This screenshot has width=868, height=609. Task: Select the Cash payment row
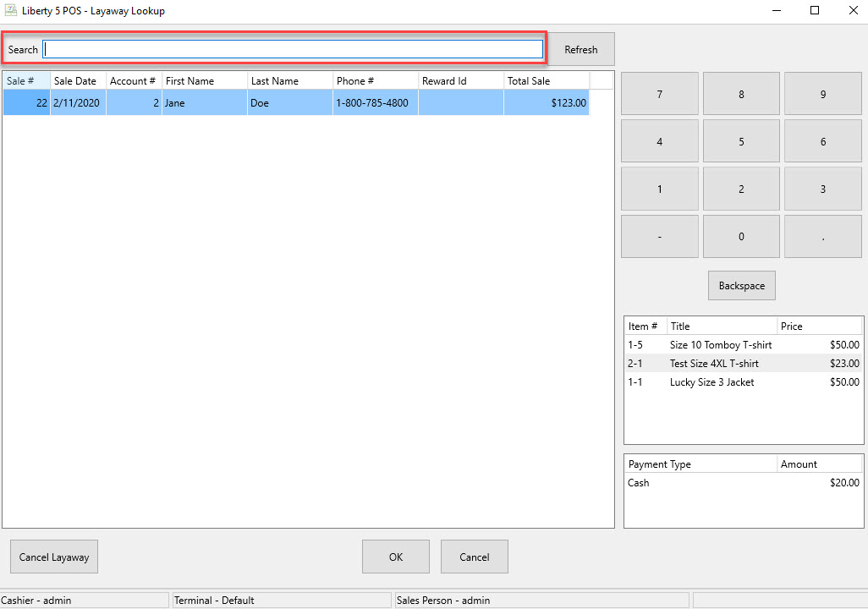(x=744, y=483)
